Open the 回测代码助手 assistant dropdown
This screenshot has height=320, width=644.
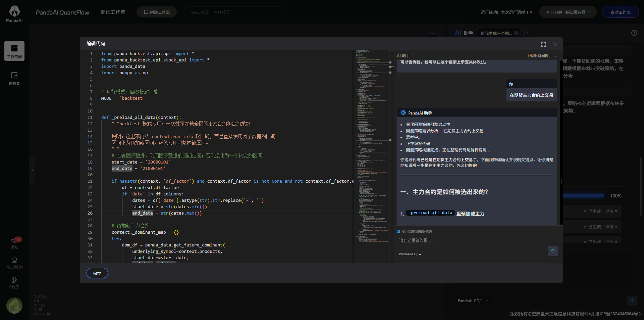[542, 56]
